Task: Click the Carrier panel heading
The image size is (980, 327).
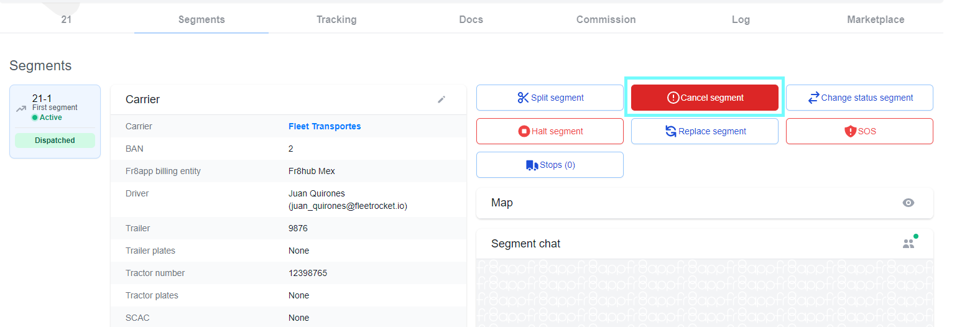Action: (142, 99)
